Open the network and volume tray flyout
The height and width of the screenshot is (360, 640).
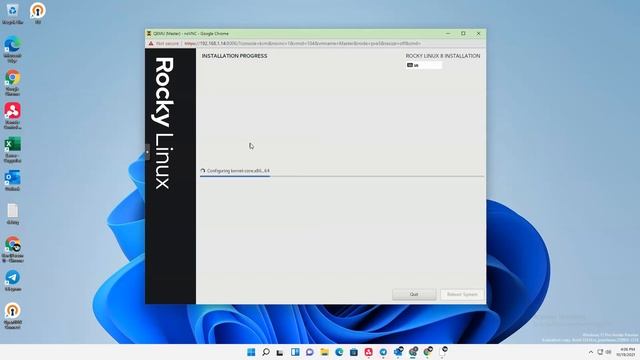coord(604,352)
